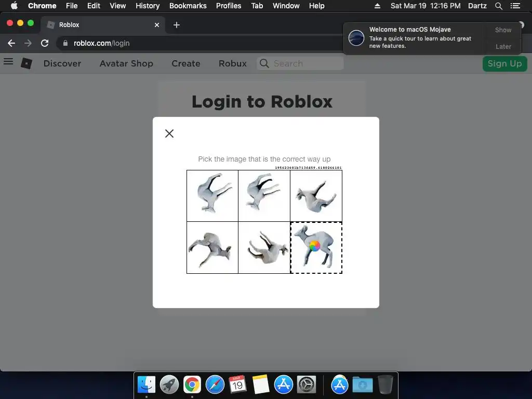532x399 pixels.
Task: Go back with the browser back arrow
Action: click(x=11, y=43)
